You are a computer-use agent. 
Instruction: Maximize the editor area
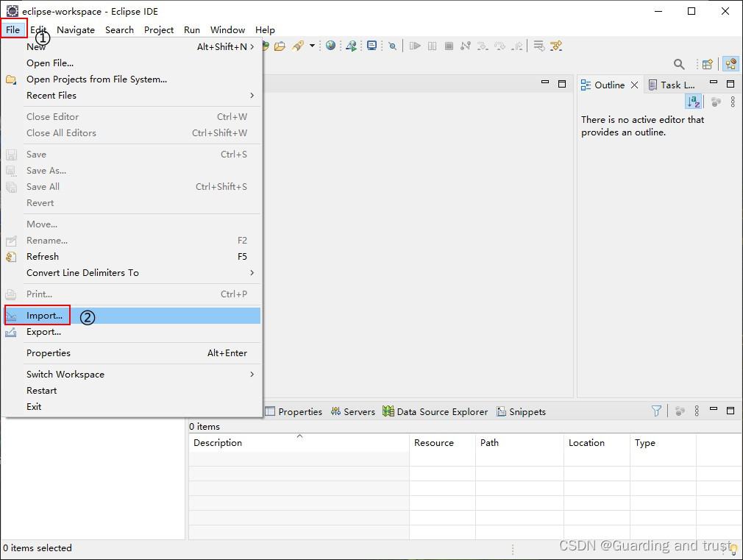pos(562,84)
